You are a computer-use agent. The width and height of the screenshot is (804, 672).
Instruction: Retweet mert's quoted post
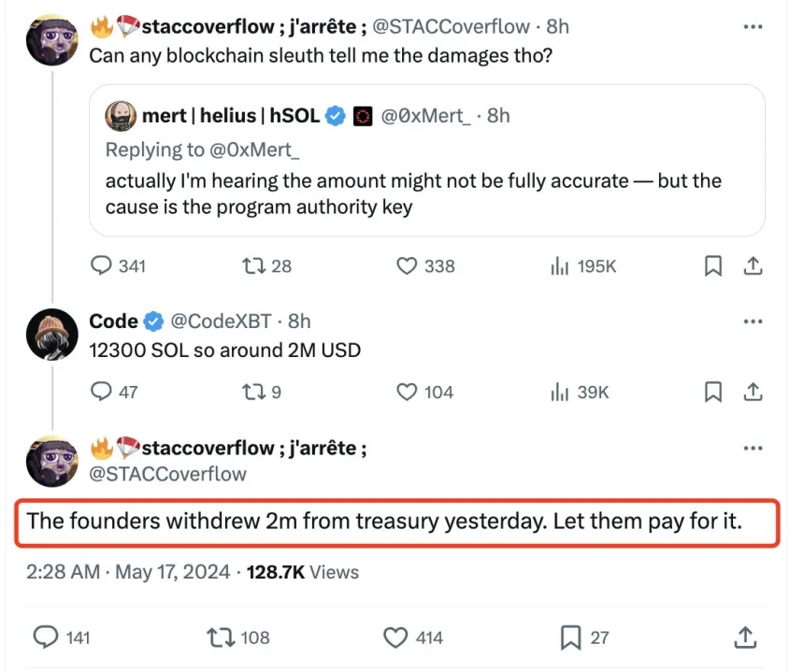(x=254, y=265)
